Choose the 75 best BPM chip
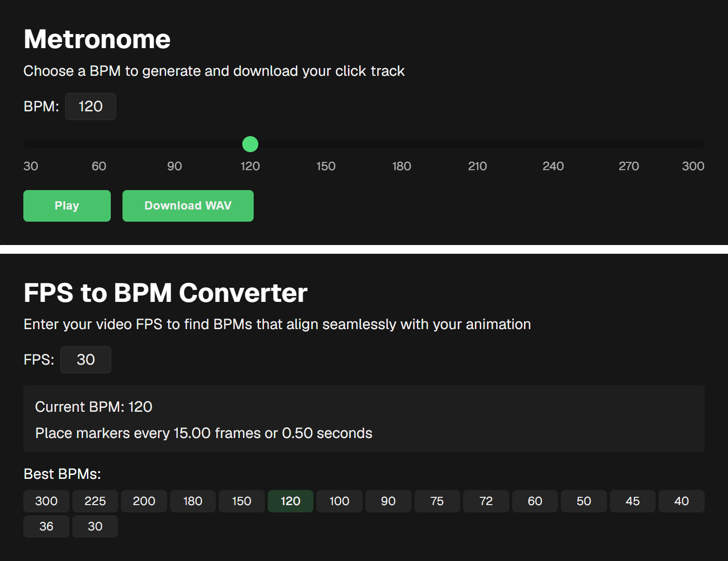This screenshot has height=561, width=728. pyautogui.click(x=437, y=501)
